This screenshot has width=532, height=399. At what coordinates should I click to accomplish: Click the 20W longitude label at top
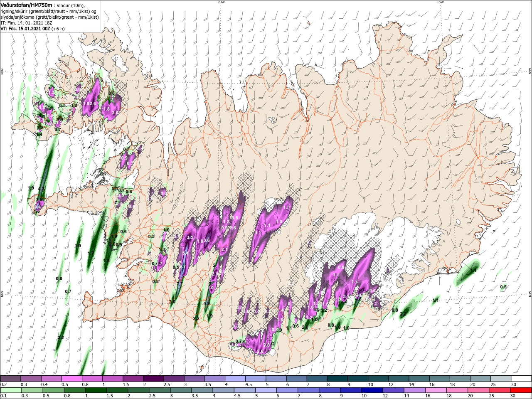(221, 2)
